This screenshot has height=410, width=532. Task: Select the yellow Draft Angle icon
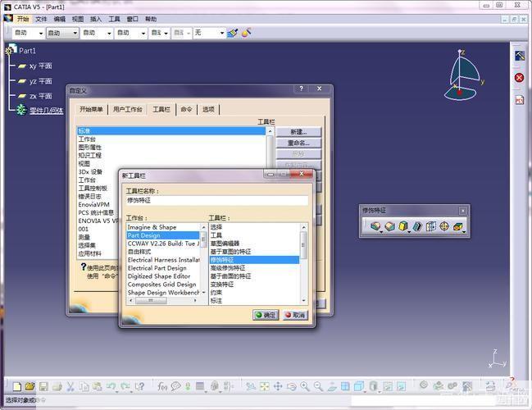(402, 226)
